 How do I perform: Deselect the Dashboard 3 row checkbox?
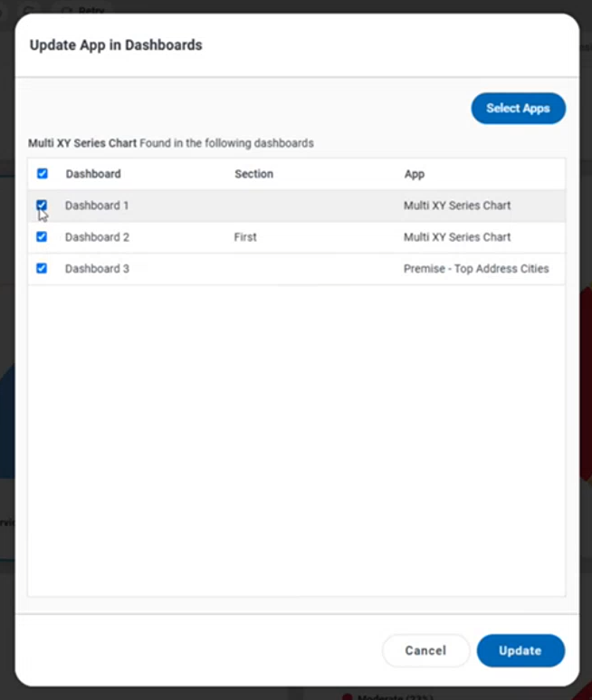click(x=42, y=269)
